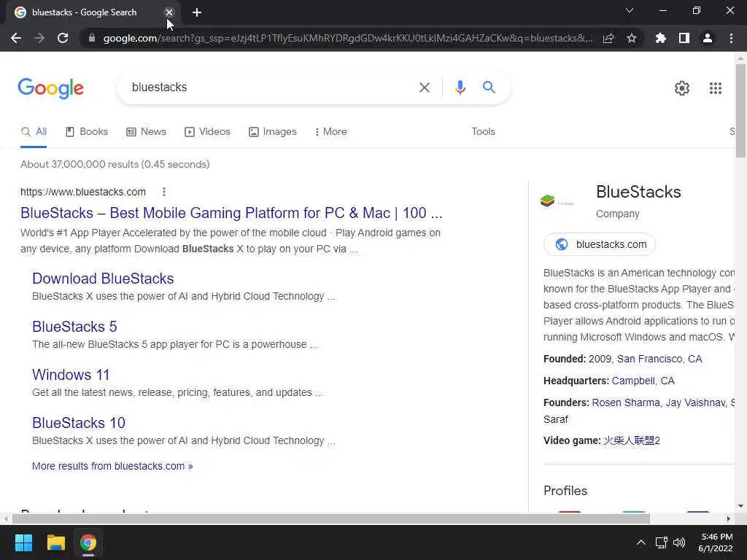Image resolution: width=747 pixels, height=560 pixels.
Task: Close the bluestacks Google Search tab
Action: pos(169,12)
